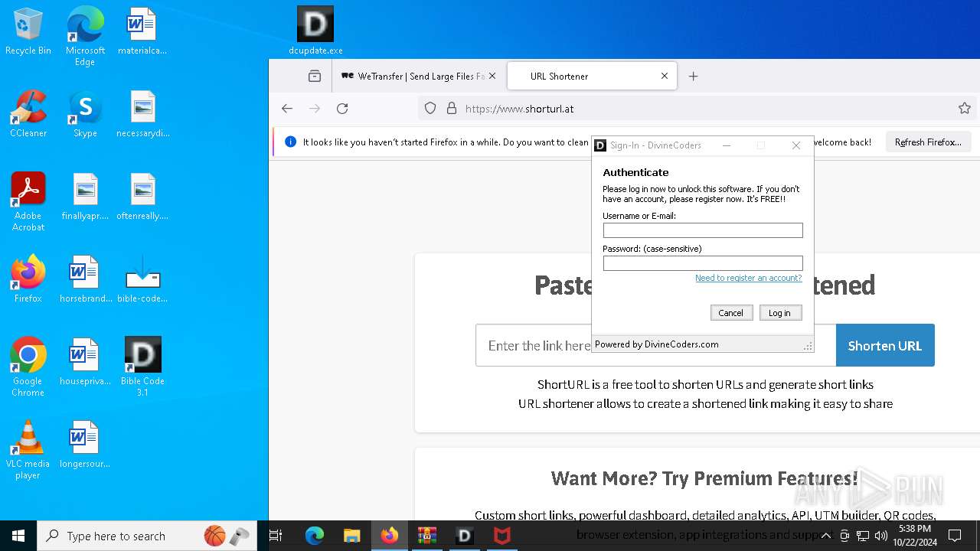This screenshot has height=551, width=980.
Task: Launch Microsoft Edge from the desktop
Action: point(85,37)
